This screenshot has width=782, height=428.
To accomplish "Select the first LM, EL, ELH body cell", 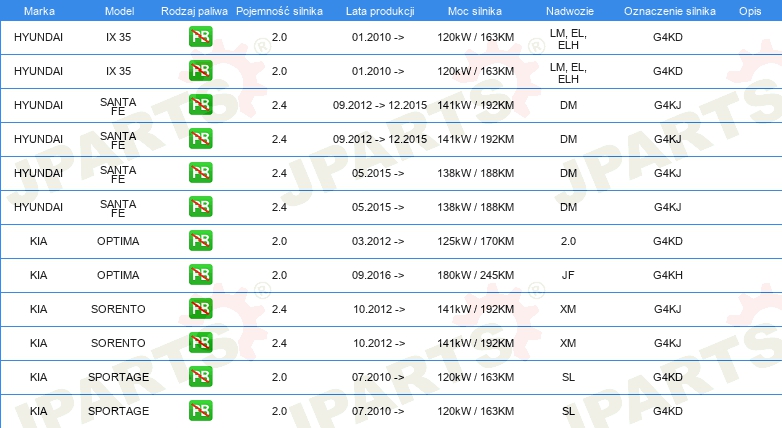I will 568,39.
